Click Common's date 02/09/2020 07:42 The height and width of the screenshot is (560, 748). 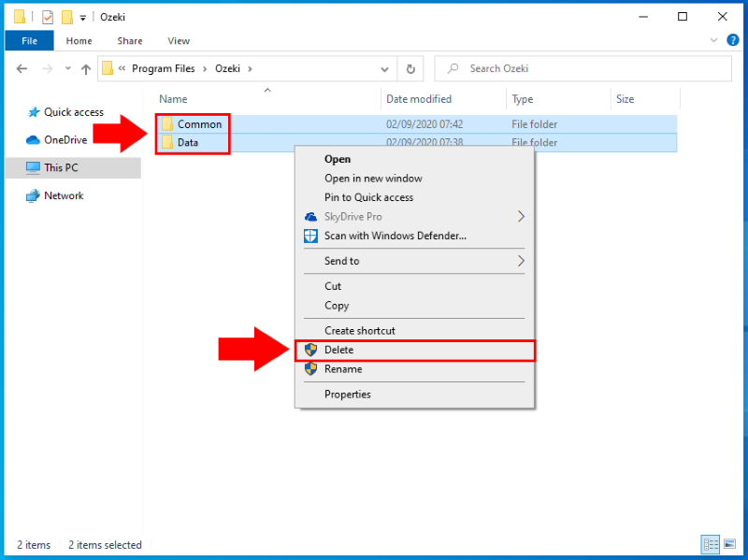(424, 124)
